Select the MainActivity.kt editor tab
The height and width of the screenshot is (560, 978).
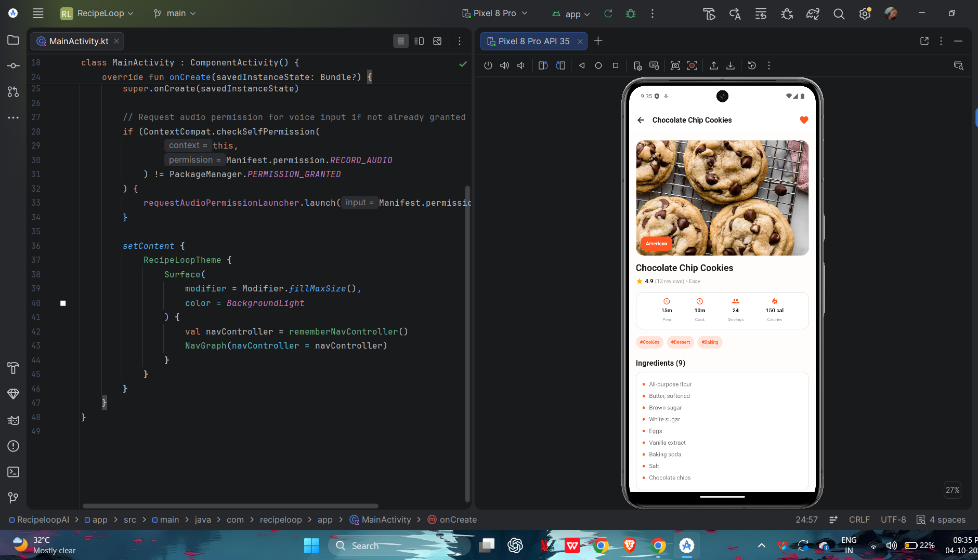point(77,41)
